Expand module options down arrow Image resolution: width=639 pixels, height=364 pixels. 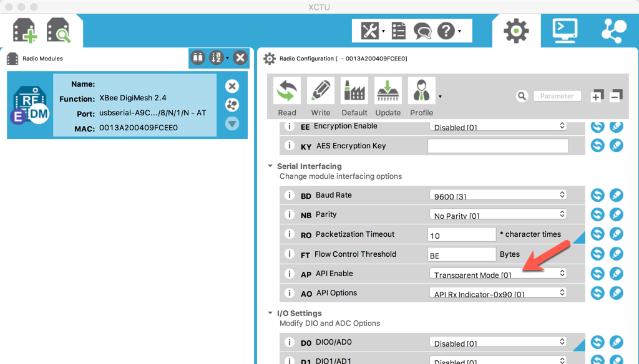coord(232,123)
